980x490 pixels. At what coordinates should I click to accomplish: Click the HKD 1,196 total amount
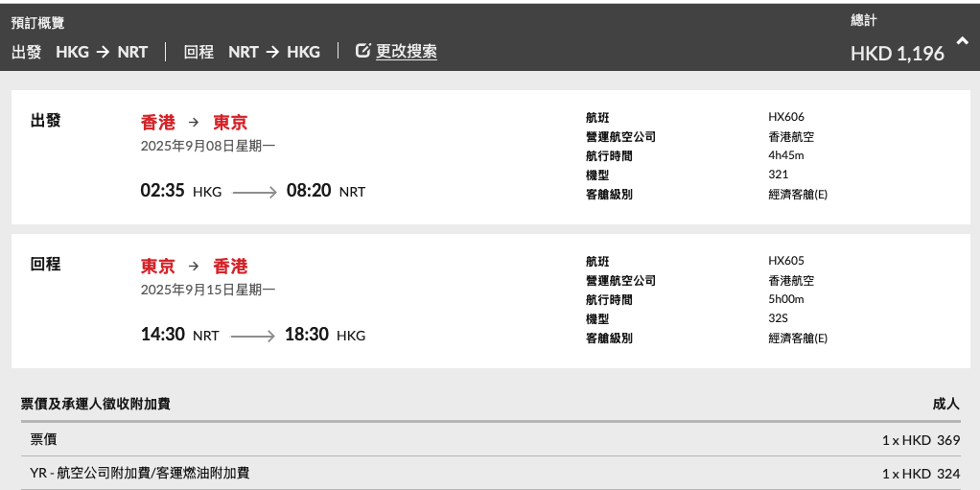coord(897,54)
